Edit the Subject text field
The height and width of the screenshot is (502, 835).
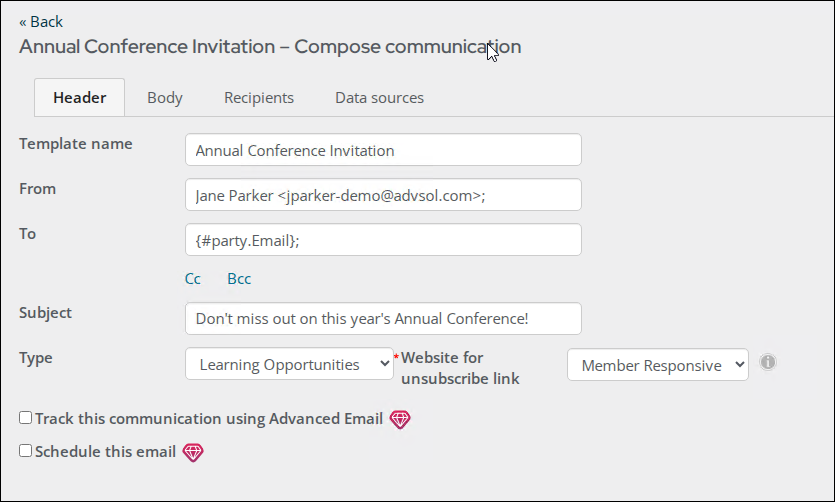tap(383, 319)
